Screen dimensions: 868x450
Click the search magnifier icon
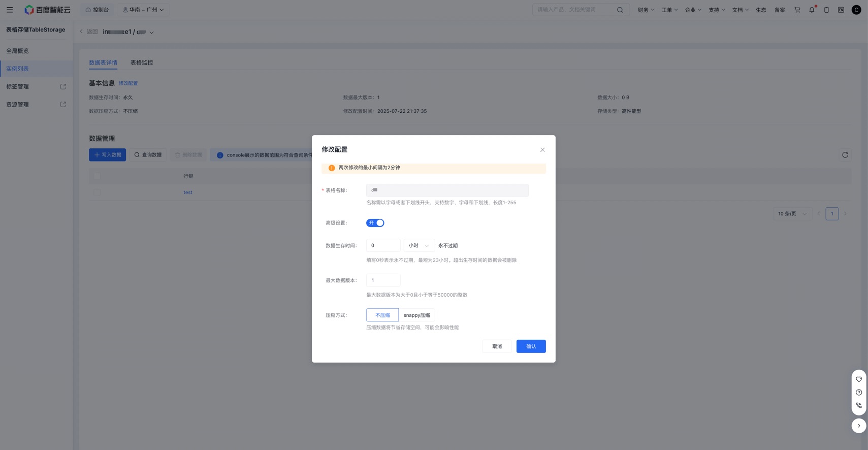coord(620,10)
